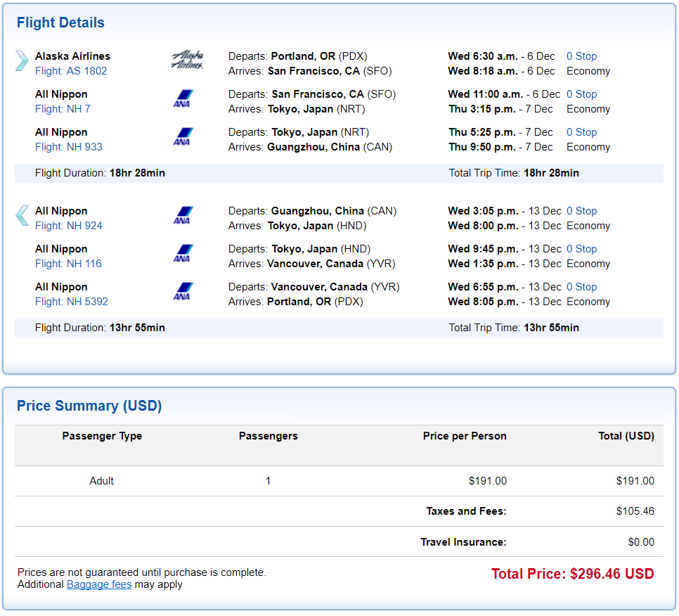This screenshot has height=616, width=679.
Task: Click the ANA logo for flight NH 924
Action: click(x=183, y=215)
